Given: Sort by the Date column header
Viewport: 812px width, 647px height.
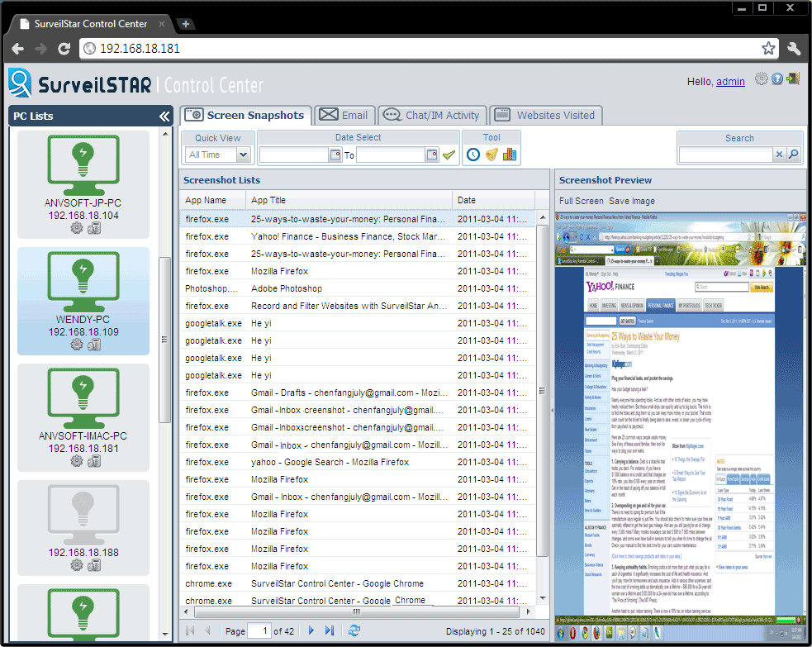Looking at the screenshot, I should tap(493, 200).
